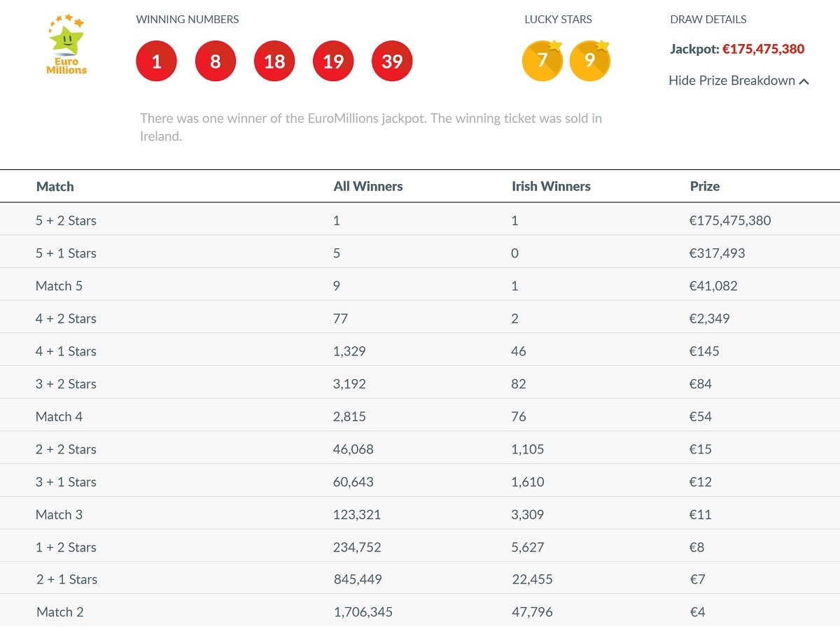Image resolution: width=840 pixels, height=629 pixels.
Task: Click the €8 prize cell
Action: pyautogui.click(x=697, y=547)
